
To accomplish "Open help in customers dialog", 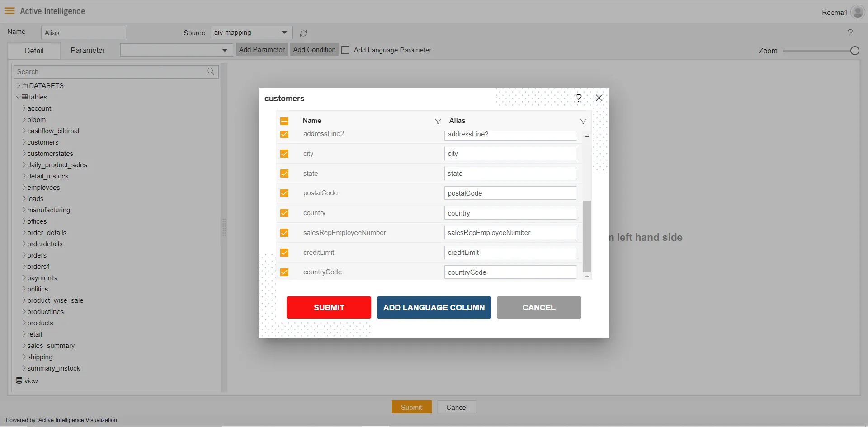I will point(579,98).
